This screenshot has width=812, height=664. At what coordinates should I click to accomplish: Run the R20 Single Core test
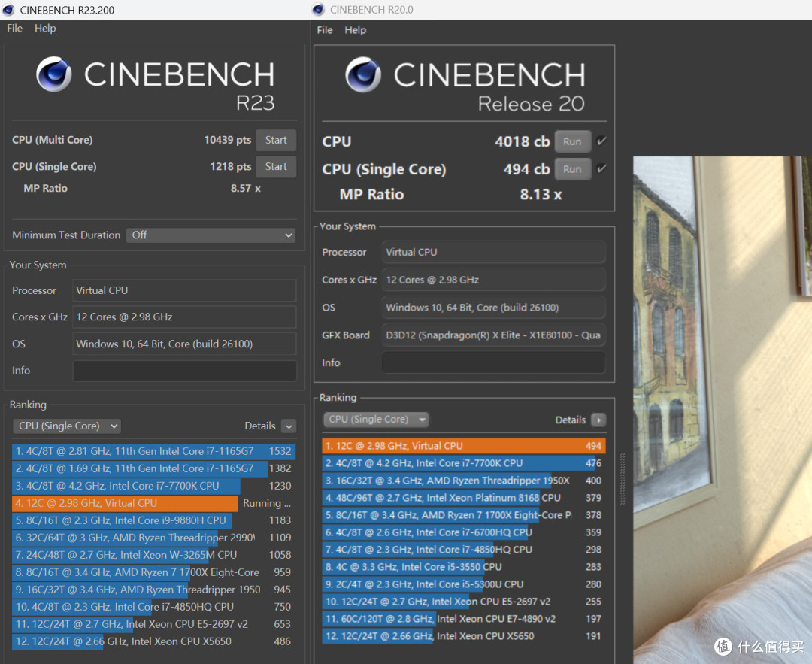point(573,169)
